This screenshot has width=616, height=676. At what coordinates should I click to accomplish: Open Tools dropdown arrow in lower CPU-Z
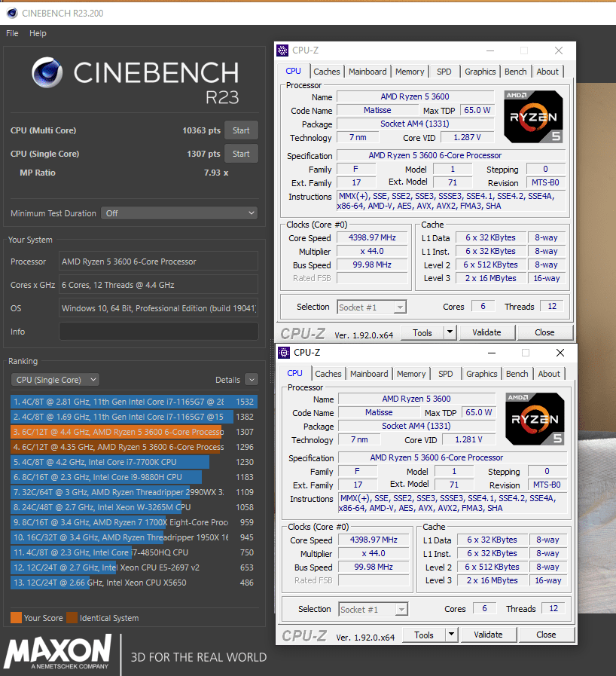point(451,635)
